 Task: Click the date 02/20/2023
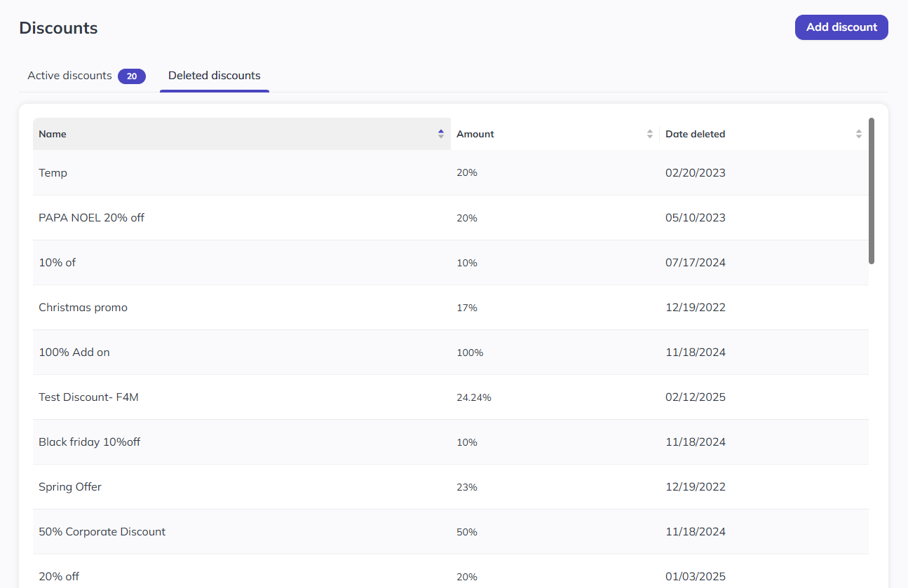point(696,173)
